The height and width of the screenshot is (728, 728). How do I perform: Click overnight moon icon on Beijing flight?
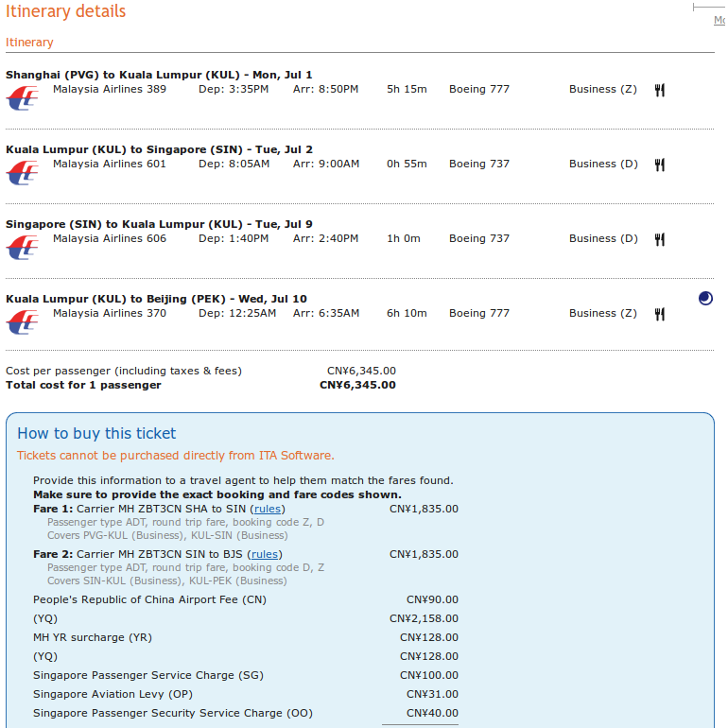tap(705, 299)
